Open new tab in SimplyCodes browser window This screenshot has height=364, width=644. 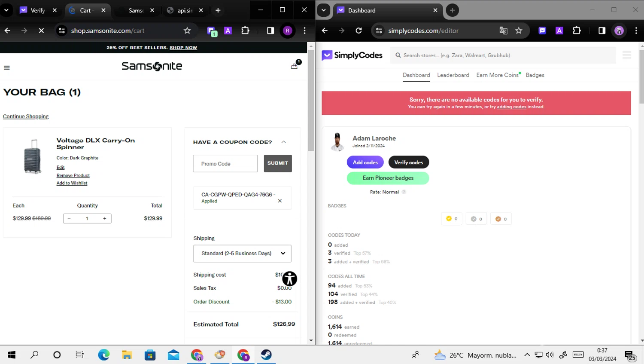coord(452,10)
